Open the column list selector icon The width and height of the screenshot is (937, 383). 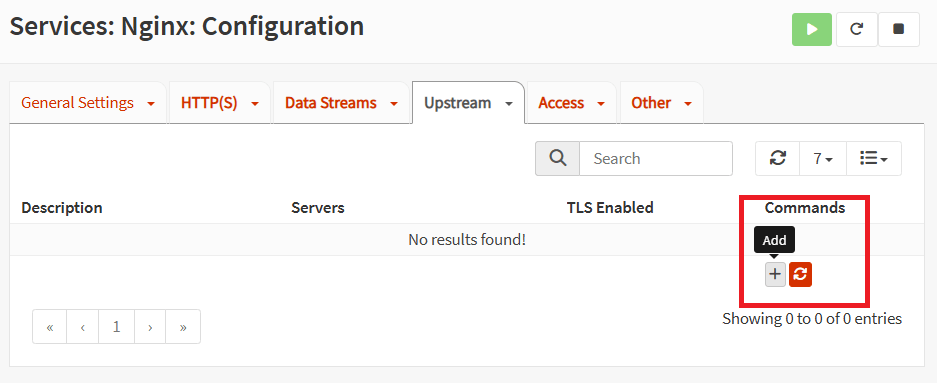tap(874, 158)
